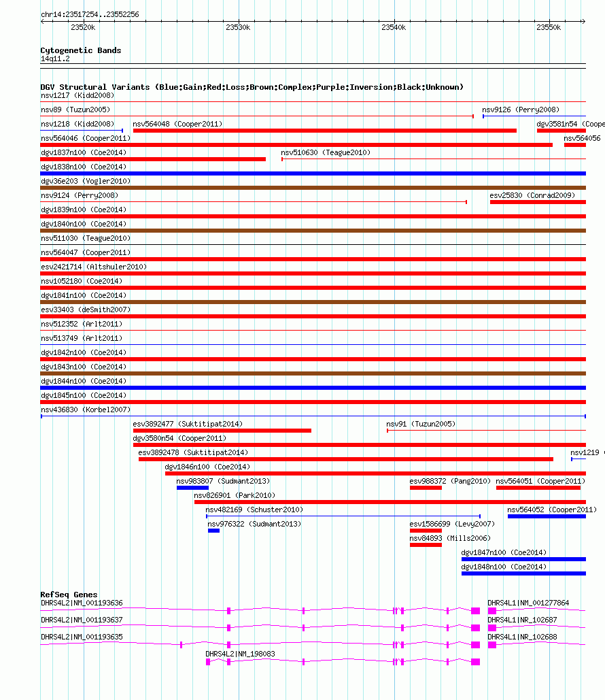Select esv2421714 (Altshuler2010) label

pyautogui.click(x=94, y=267)
